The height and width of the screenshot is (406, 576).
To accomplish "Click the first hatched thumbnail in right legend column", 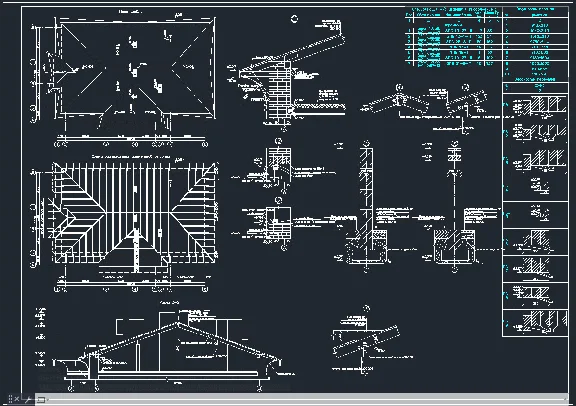I will (535, 107).
